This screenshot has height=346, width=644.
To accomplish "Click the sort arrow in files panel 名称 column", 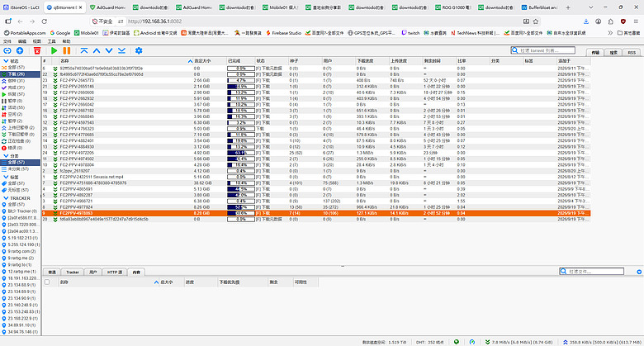I will tap(156, 282).
